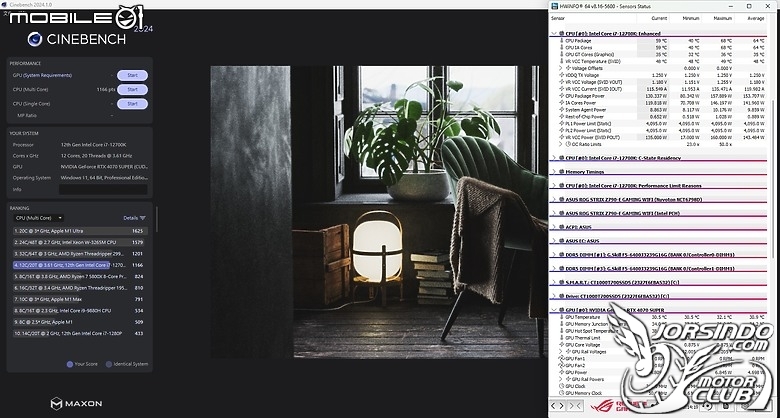The width and height of the screenshot is (780, 418).
Task: Click the Minimum column header in HWiNFO
Action: point(690,18)
